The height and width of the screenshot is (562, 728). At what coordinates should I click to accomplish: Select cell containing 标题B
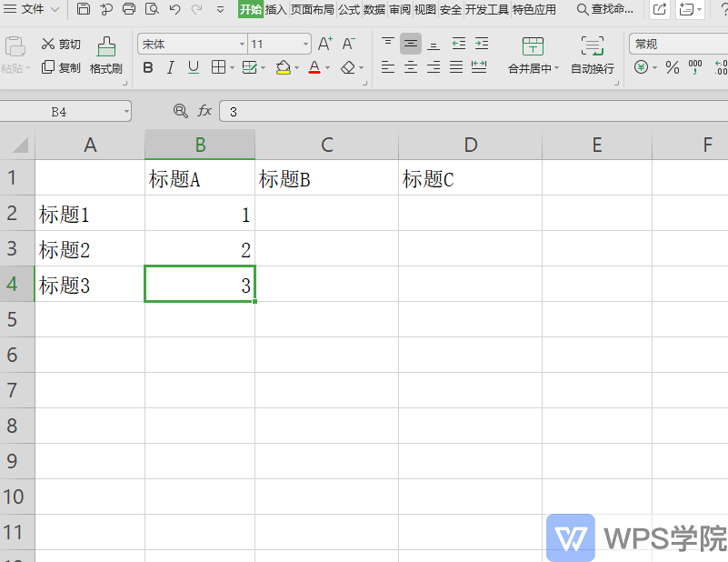point(327,178)
